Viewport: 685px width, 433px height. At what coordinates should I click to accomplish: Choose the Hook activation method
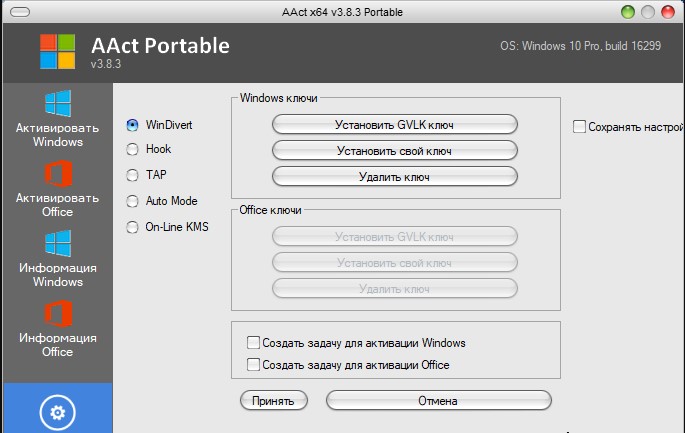(x=132, y=149)
